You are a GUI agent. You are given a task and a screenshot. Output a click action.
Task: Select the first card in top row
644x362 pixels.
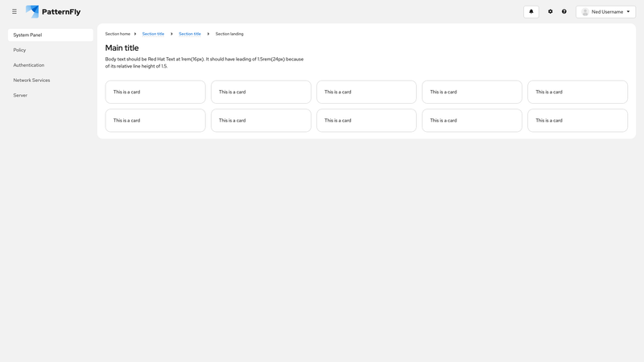[x=155, y=92]
